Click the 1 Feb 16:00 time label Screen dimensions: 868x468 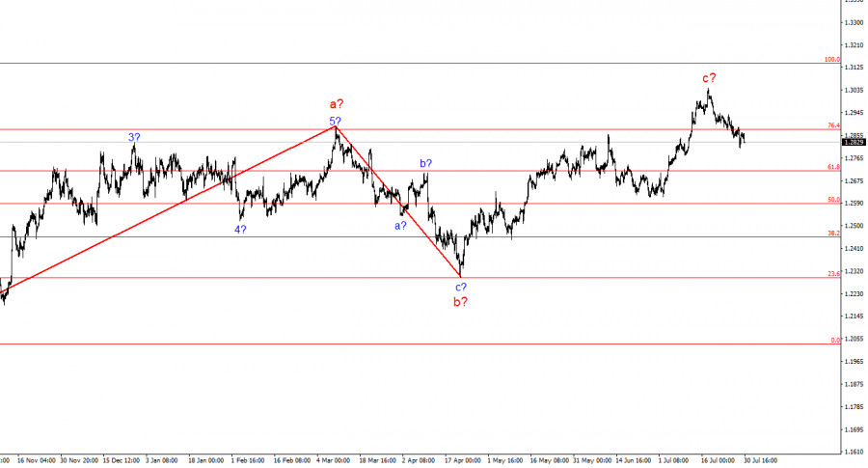click(x=248, y=461)
